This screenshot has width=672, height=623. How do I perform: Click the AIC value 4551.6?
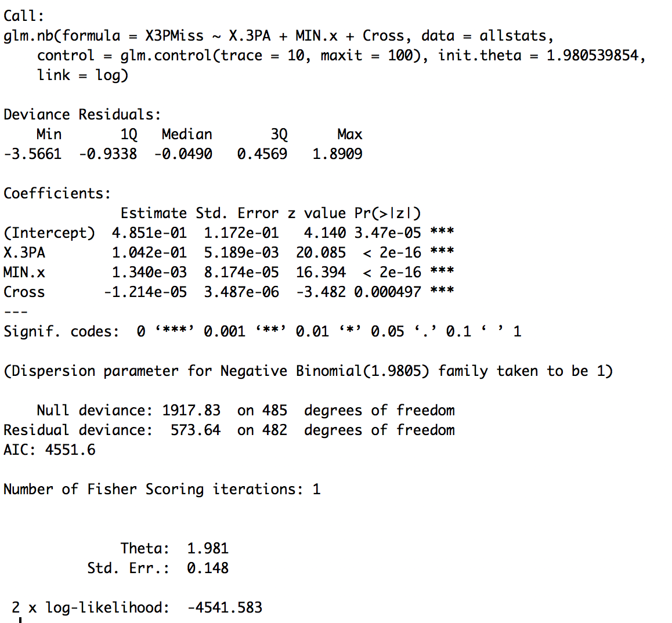[x=70, y=450]
